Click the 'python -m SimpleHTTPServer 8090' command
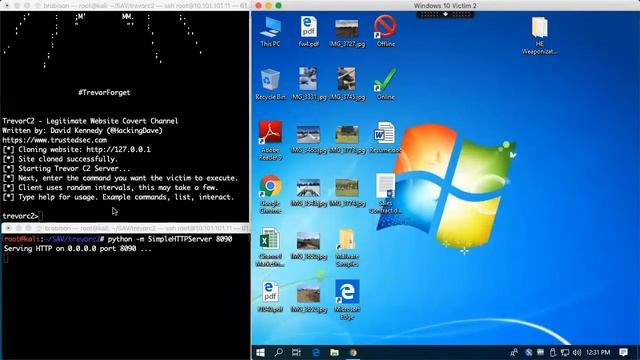Viewport: 640px width, 360px height. click(x=170, y=239)
